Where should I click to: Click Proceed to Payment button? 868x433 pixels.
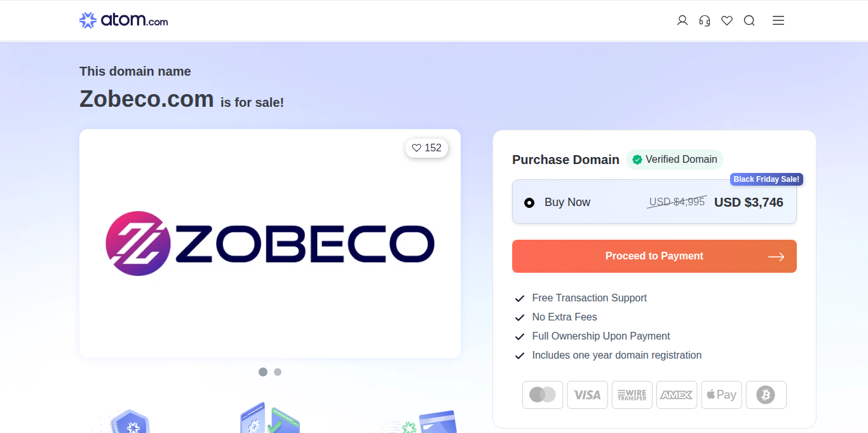click(654, 256)
